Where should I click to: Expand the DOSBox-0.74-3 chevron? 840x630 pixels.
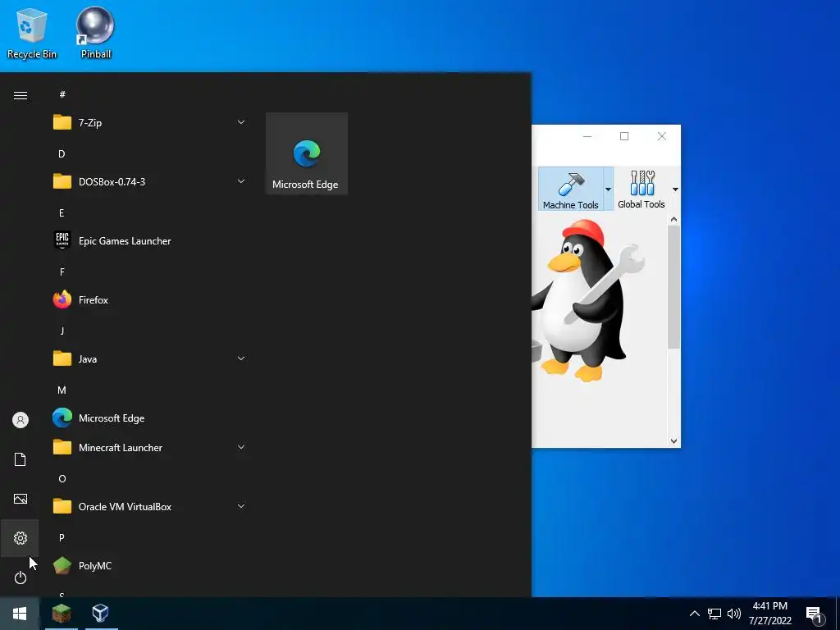(x=241, y=181)
